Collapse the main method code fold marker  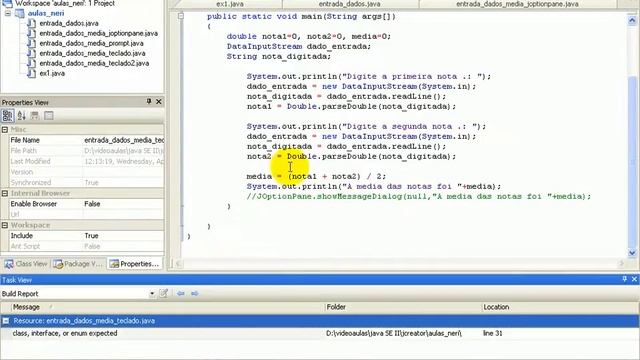click(x=180, y=16)
